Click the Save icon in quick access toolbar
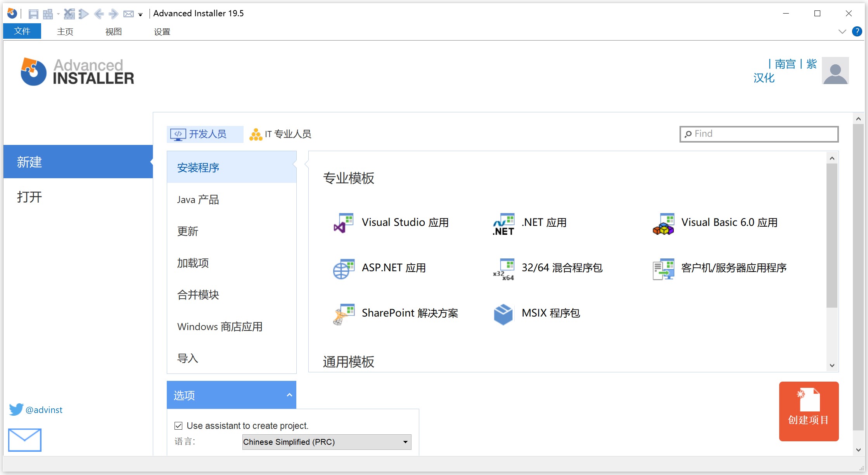 tap(33, 14)
